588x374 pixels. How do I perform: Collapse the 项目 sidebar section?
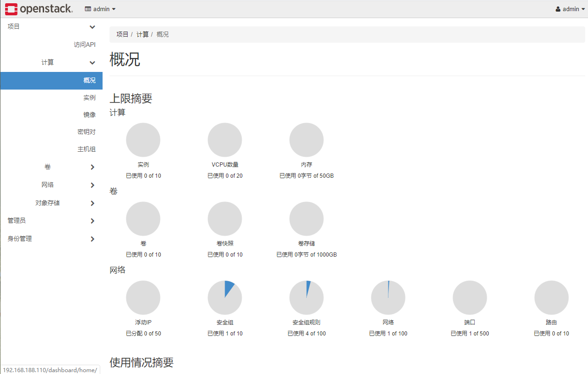point(51,26)
